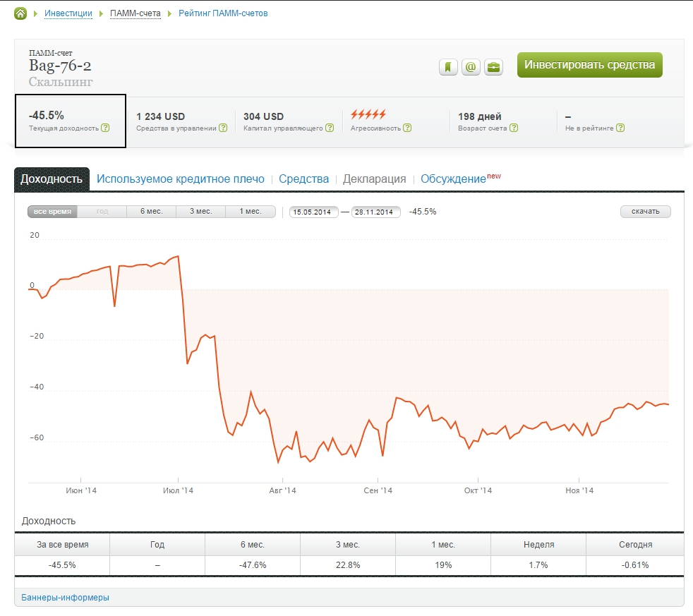Open the Инвестиции breadcrumb link
Screen dimensions: 693x616
[68, 13]
